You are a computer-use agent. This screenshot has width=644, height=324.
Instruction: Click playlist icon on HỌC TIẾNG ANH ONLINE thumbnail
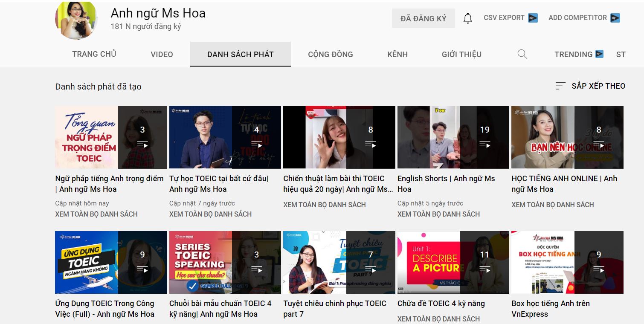point(599,145)
